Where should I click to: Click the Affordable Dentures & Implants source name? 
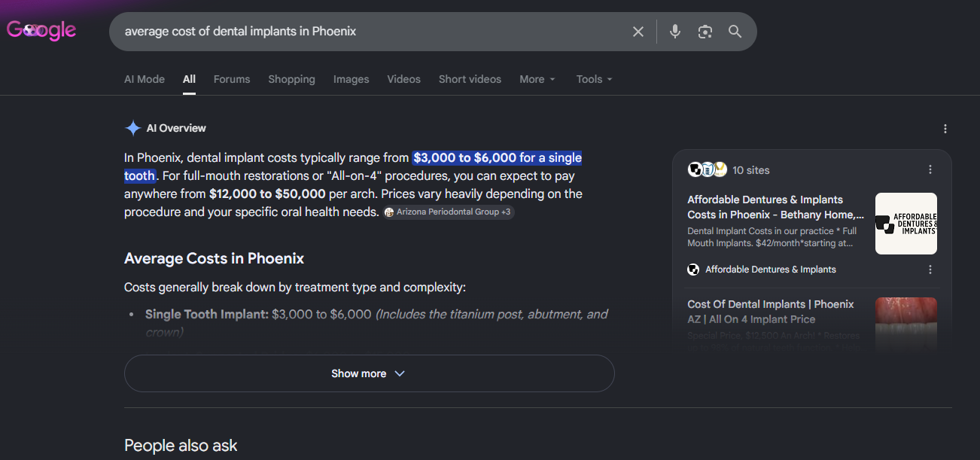771,270
